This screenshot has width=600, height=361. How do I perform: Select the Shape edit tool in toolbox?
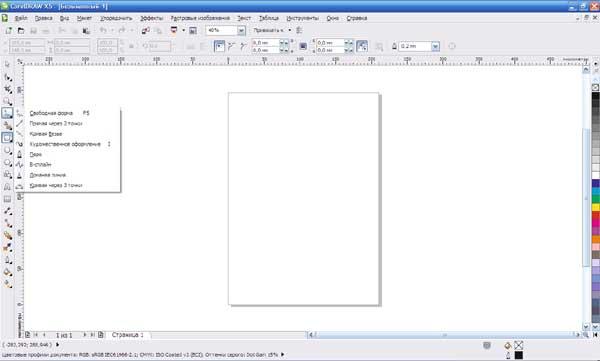7,77
